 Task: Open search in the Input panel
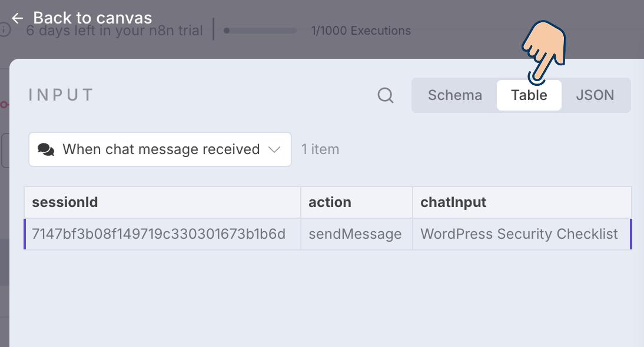pos(386,95)
